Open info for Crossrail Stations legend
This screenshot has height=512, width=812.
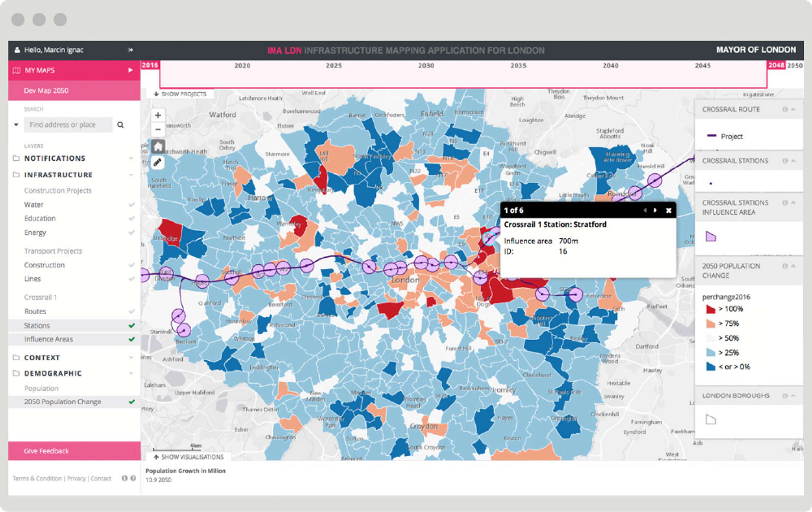(x=785, y=161)
